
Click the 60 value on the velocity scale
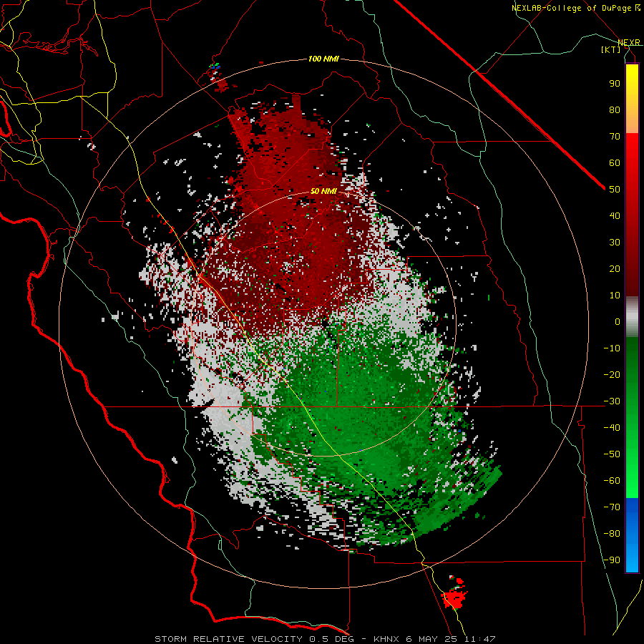pyautogui.click(x=615, y=162)
